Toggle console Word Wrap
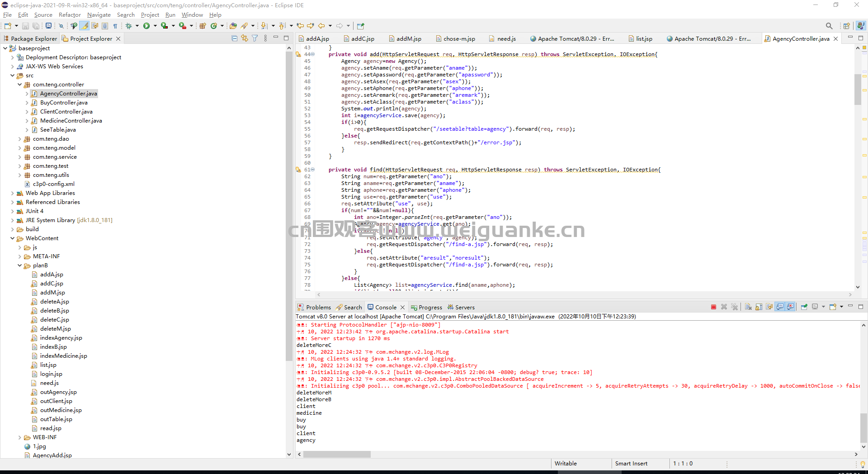The height and width of the screenshot is (474, 868). (769, 307)
